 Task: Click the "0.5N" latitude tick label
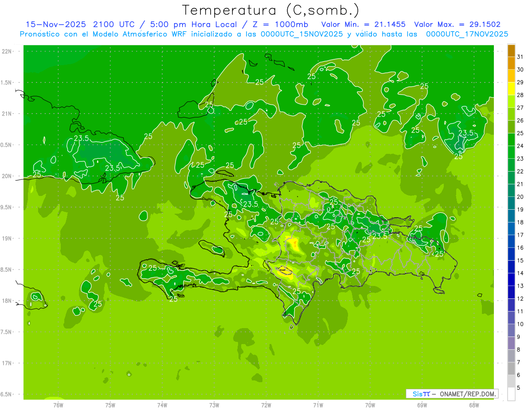7,145
